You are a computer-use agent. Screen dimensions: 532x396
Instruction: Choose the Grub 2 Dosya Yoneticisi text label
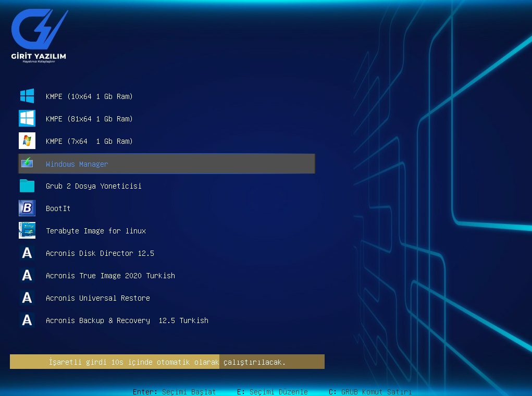pyautogui.click(x=93, y=186)
